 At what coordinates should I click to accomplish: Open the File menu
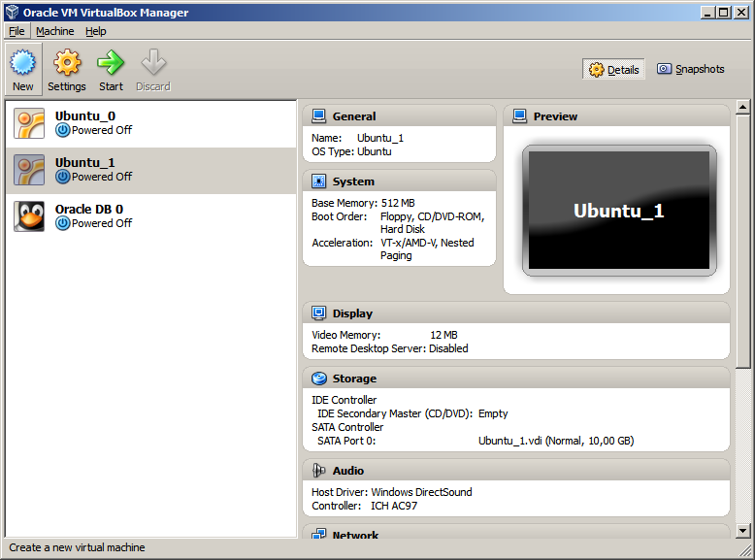pyautogui.click(x=16, y=31)
